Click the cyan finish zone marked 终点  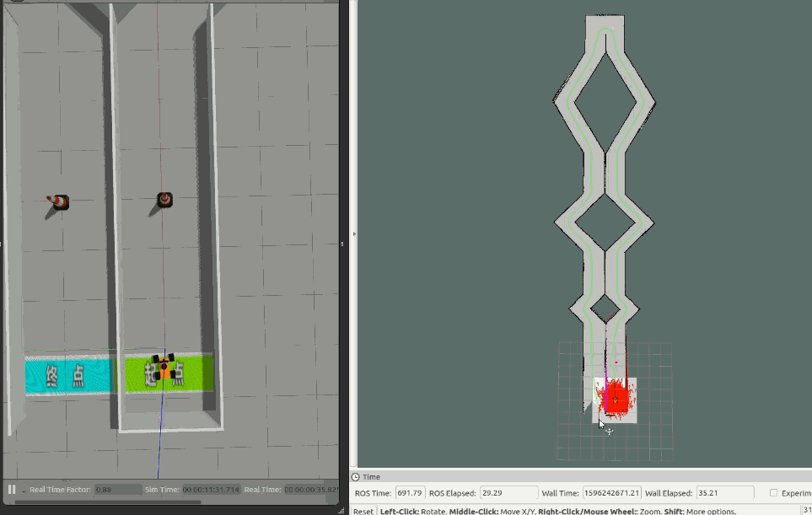[x=68, y=376]
